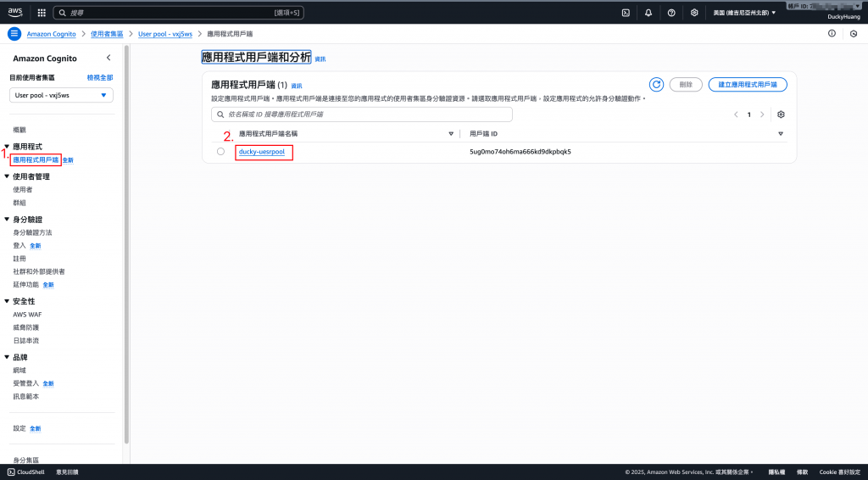The width and height of the screenshot is (868, 480).
Task: Focus the AWS top search box
Action: pyautogui.click(x=178, y=13)
